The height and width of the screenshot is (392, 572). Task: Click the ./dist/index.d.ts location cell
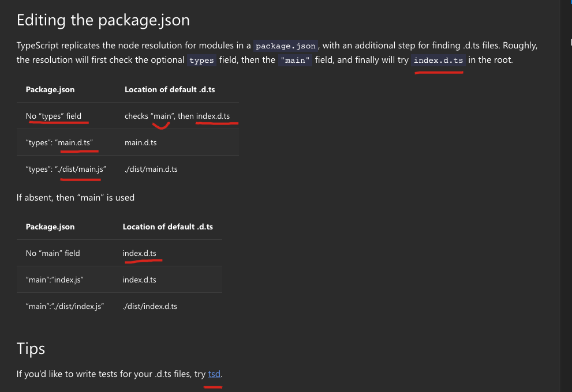pyautogui.click(x=150, y=306)
